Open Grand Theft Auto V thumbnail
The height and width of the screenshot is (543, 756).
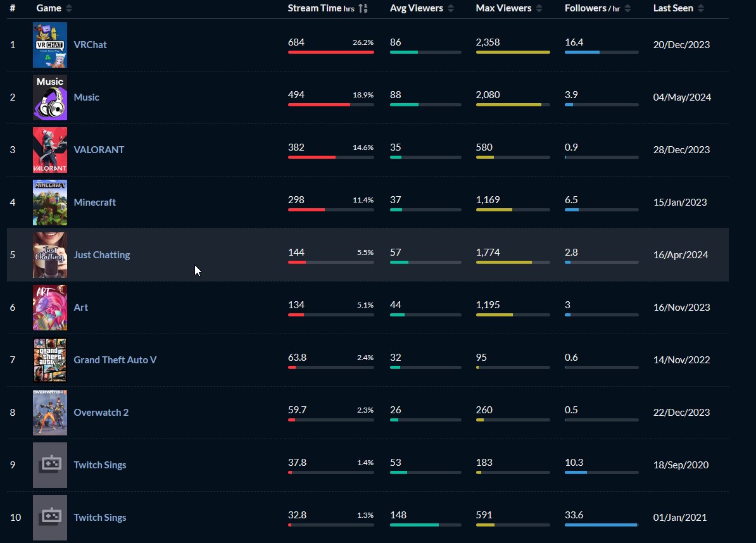[50, 360]
